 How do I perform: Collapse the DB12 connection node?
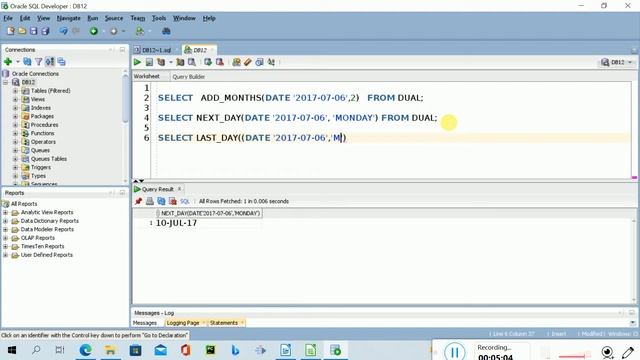click(x=6, y=82)
